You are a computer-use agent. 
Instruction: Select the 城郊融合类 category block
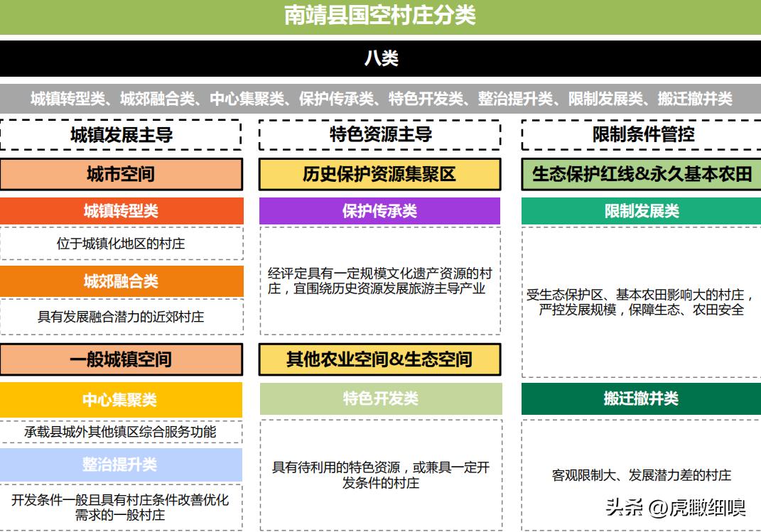click(121, 281)
